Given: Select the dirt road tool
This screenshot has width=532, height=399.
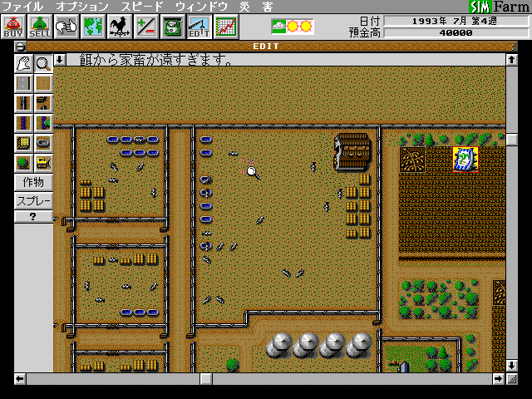Looking at the screenshot, I should (43, 83).
